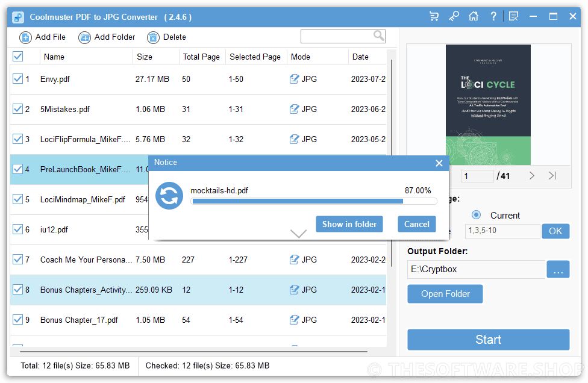588x383 pixels.
Task: Uncheck the LociFlipFormula row checkbox
Action: 17,139
